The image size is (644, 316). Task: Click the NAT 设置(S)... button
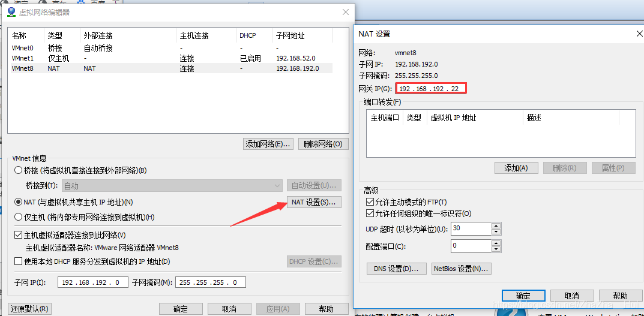tap(314, 202)
